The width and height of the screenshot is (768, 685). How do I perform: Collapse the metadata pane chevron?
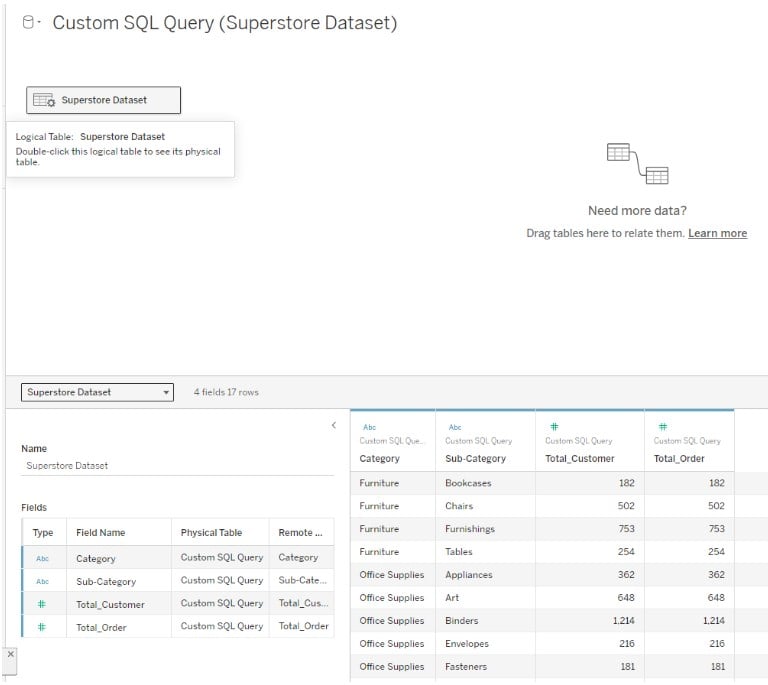pos(334,425)
